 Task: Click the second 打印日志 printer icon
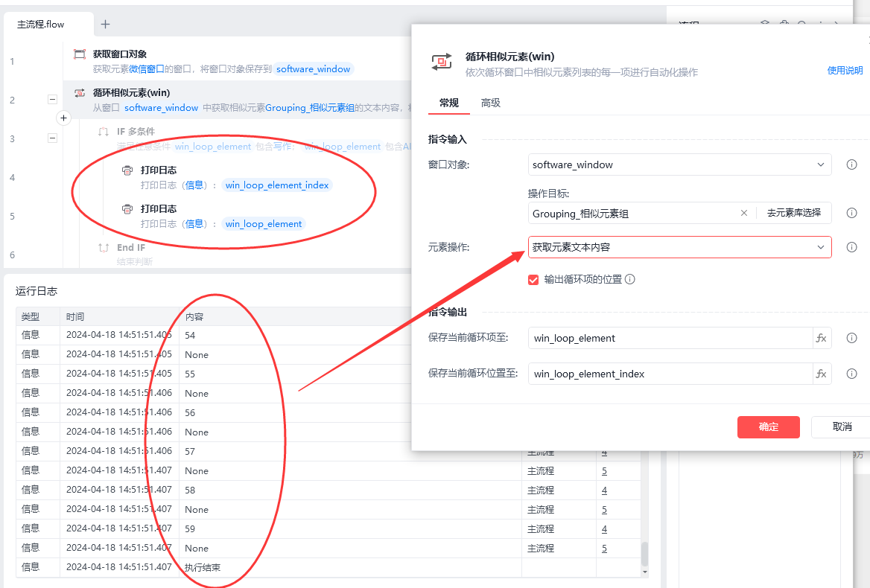[x=127, y=209]
